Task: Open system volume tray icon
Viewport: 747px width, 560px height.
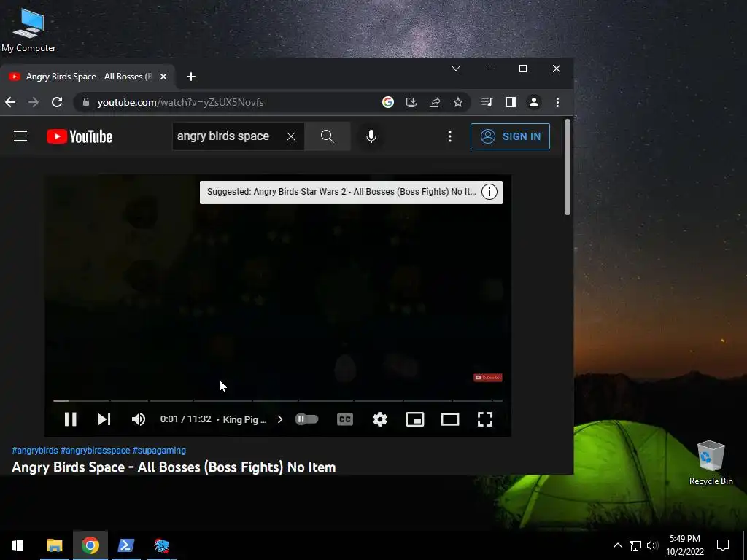Action: [x=652, y=545]
